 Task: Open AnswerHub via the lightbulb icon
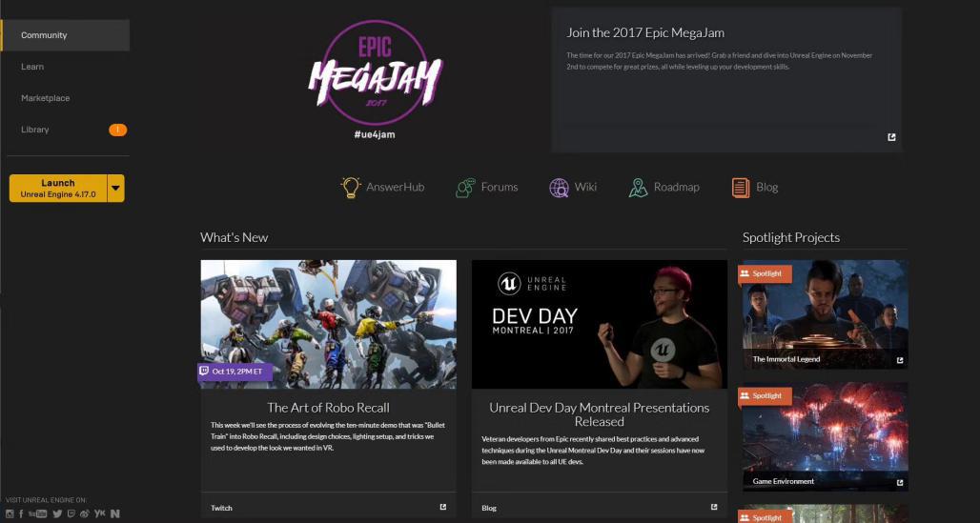pos(351,188)
